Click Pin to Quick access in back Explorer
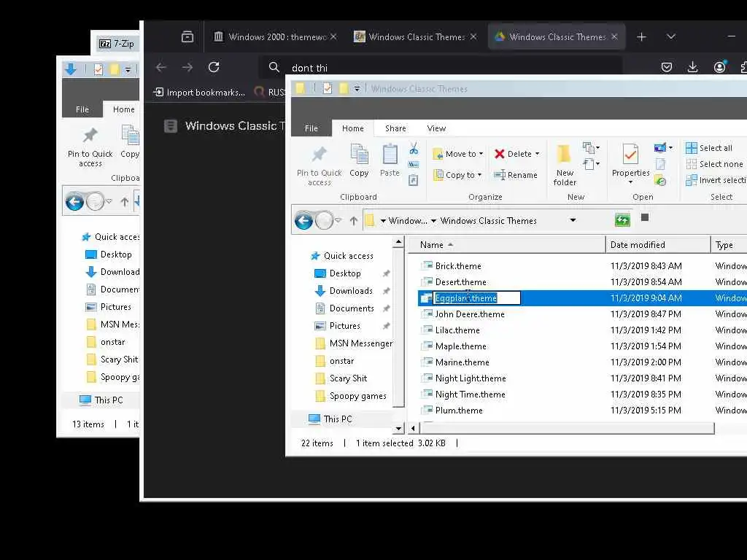The height and width of the screenshot is (560, 747). point(90,147)
